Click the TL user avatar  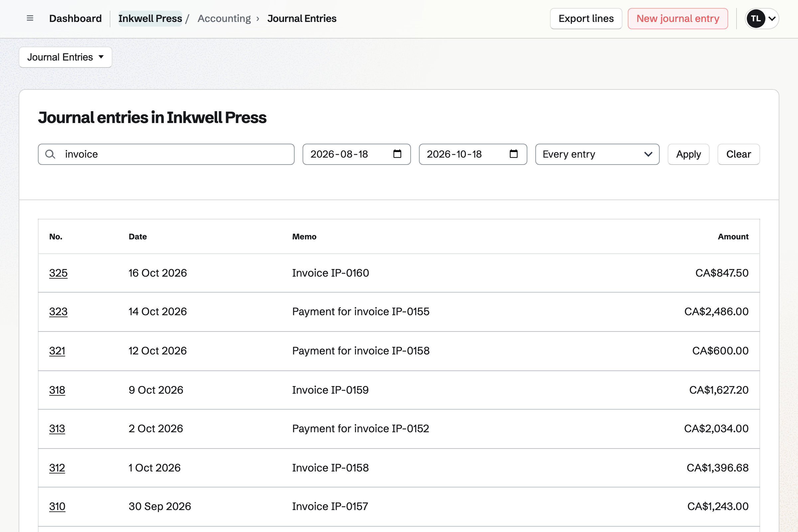[755, 19]
